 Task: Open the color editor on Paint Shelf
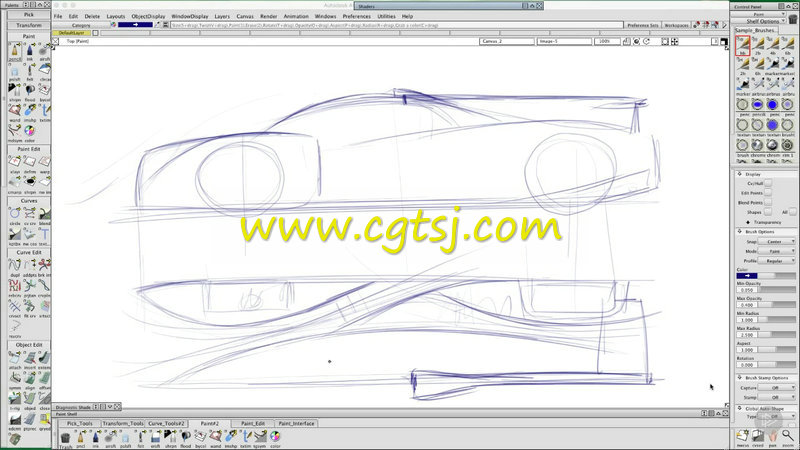tap(275, 439)
